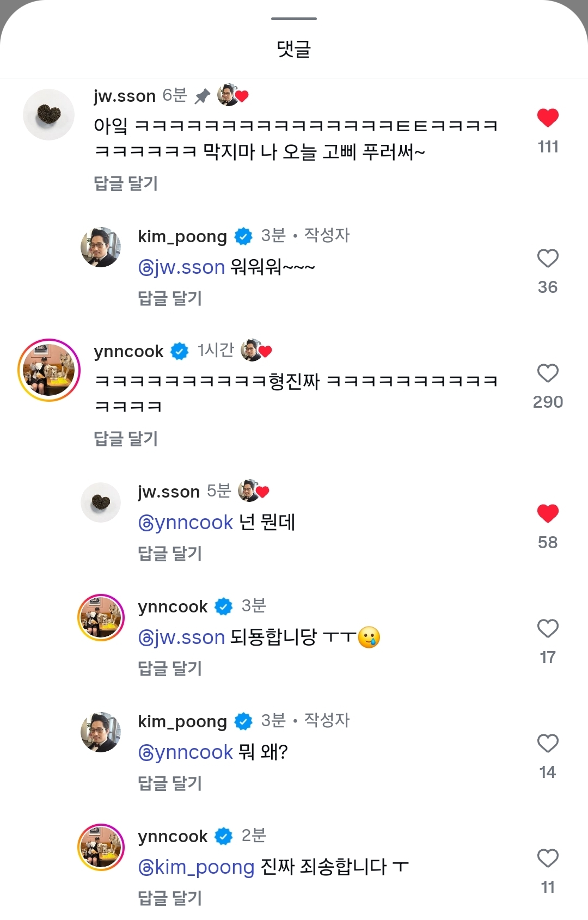Unlike jw.sson's reply with 58 likes
This screenshot has width=588, height=920.
pos(548,513)
